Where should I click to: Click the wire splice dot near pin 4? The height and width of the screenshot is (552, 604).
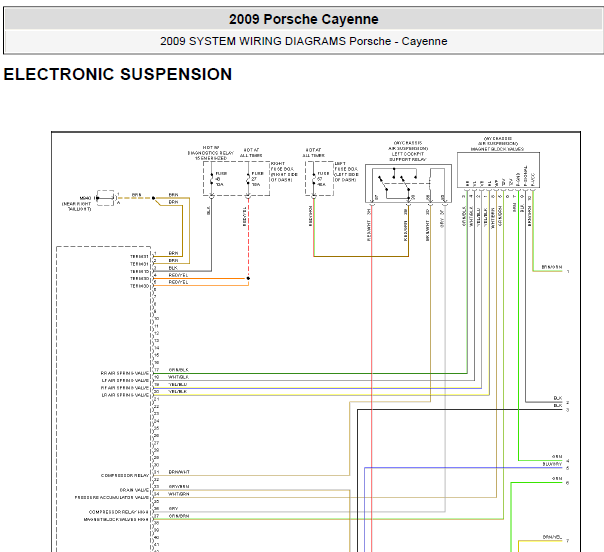point(248,278)
